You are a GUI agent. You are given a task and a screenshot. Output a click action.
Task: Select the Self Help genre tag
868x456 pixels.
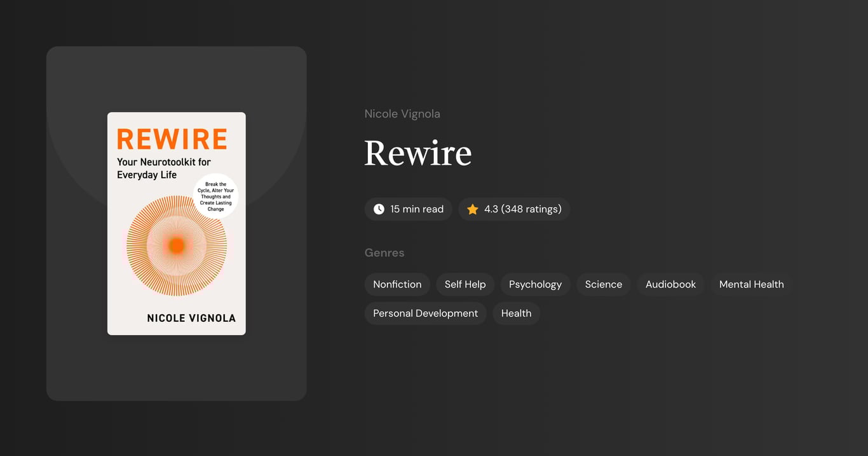pyautogui.click(x=465, y=284)
